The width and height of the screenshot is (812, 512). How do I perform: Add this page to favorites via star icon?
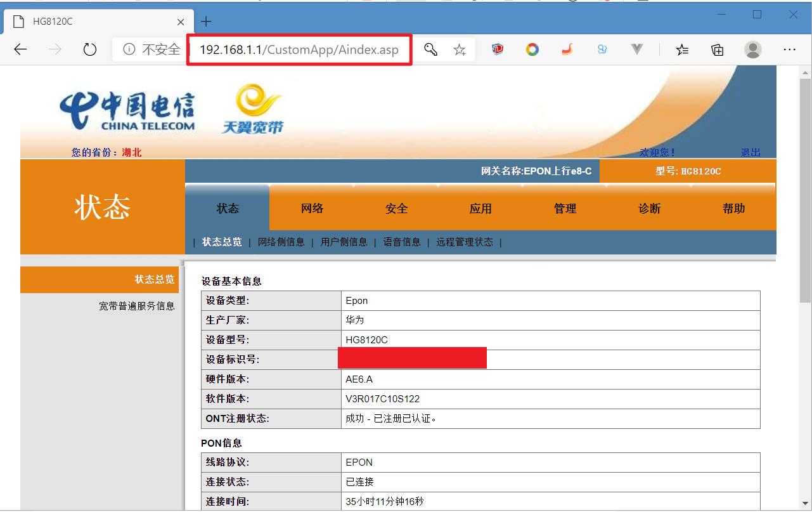click(x=460, y=49)
